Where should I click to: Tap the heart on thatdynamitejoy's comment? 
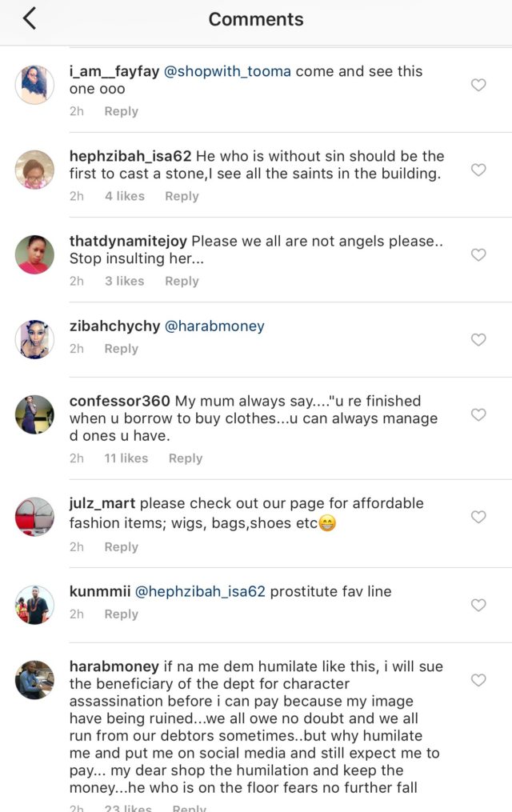[x=478, y=254]
